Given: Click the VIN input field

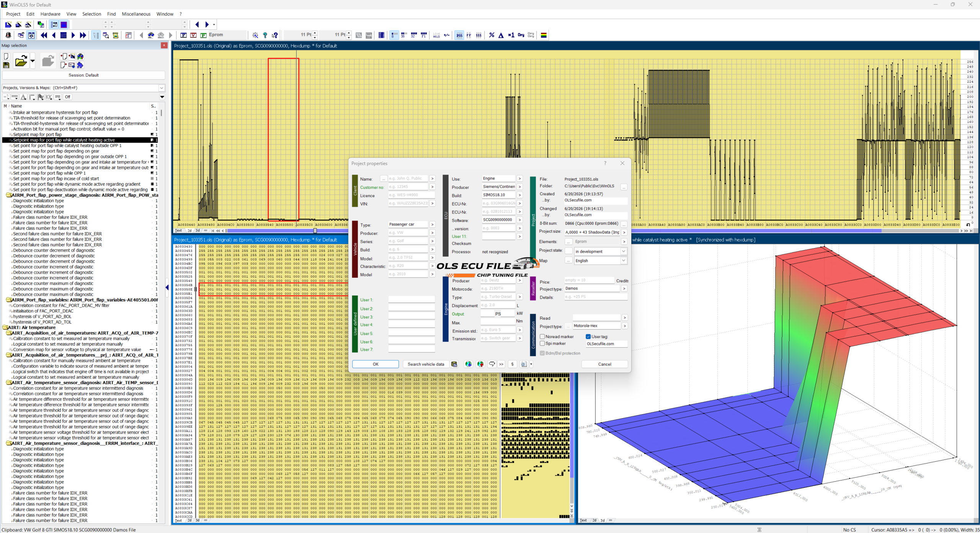Looking at the screenshot, I should pos(408,203).
